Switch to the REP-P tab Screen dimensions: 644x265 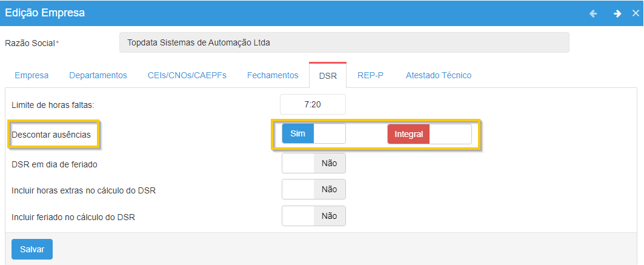pos(370,75)
